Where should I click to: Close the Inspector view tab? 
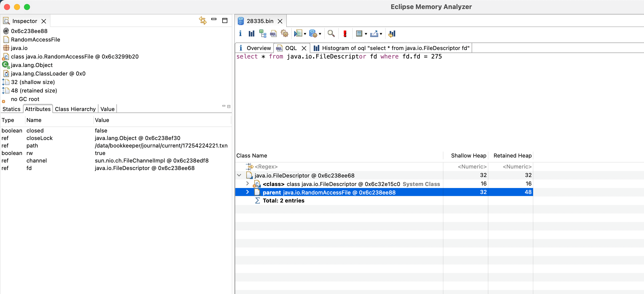(44, 21)
